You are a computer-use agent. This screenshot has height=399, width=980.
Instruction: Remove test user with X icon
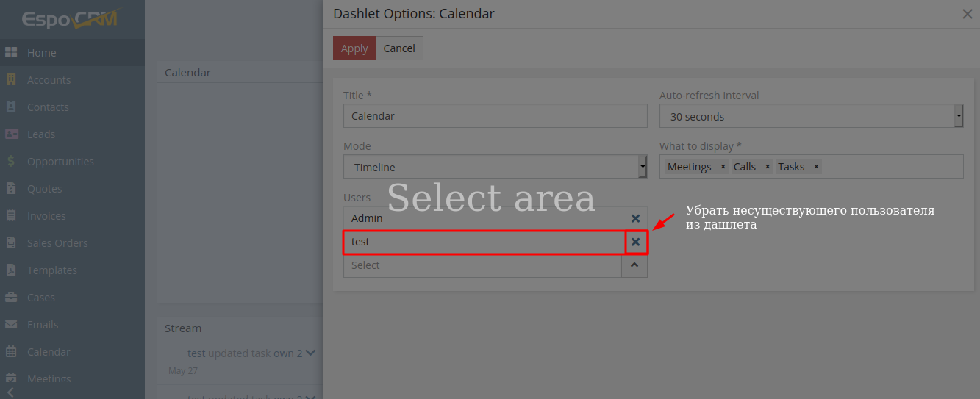point(635,242)
